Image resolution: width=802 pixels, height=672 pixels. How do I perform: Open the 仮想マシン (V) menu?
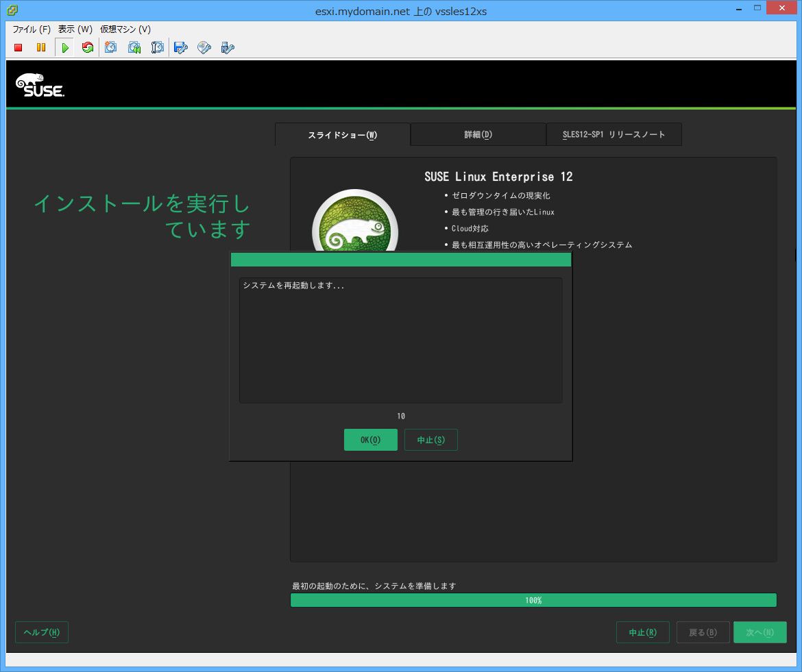coord(125,29)
